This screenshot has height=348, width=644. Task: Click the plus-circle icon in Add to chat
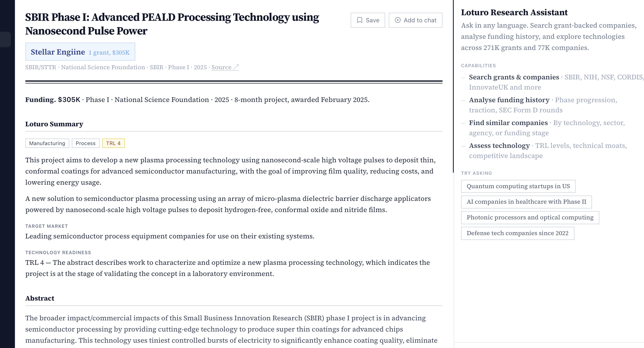tap(398, 20)
